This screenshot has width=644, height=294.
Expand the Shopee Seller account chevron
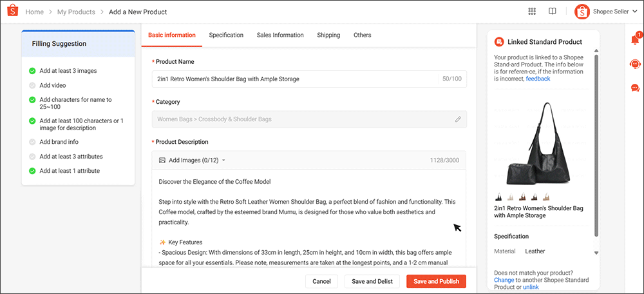(x=635, y=12)
